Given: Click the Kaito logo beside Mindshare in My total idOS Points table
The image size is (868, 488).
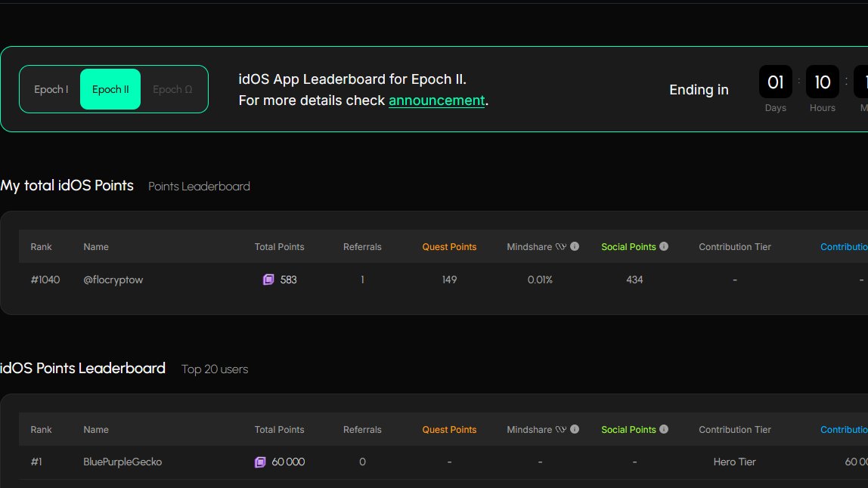Looking at the screenshot, I should pyautogui.click(x=561, y=247).
